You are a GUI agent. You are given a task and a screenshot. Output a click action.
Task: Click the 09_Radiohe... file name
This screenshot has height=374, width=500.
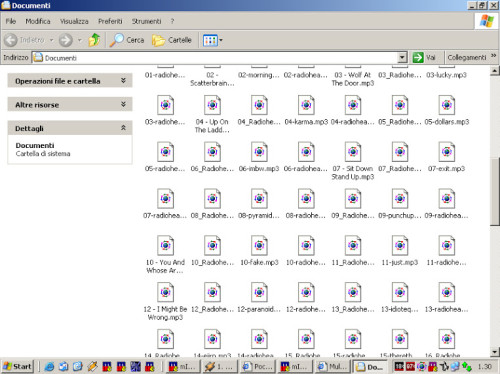[353, 216]
